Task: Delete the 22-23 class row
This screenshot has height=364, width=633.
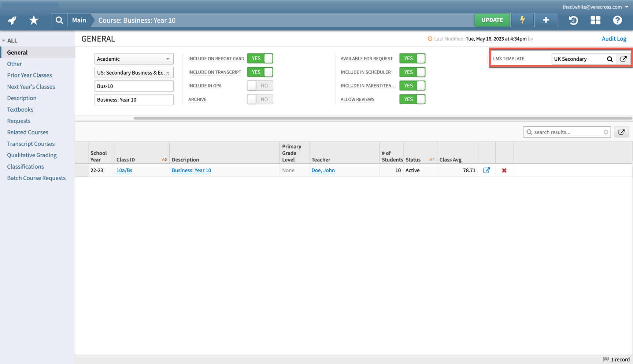Action: pyautogui.click(x=504, y=170)
